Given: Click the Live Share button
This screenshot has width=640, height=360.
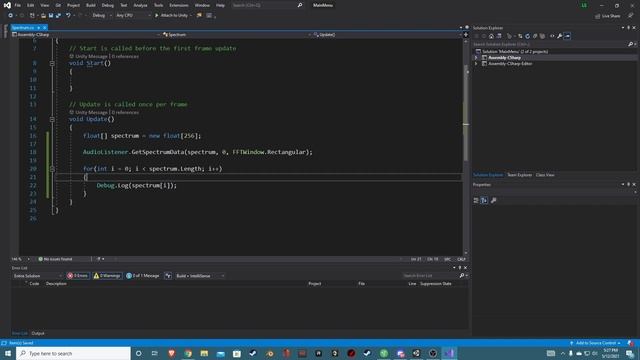Looking at the screenshot, I should coord(607,16).
